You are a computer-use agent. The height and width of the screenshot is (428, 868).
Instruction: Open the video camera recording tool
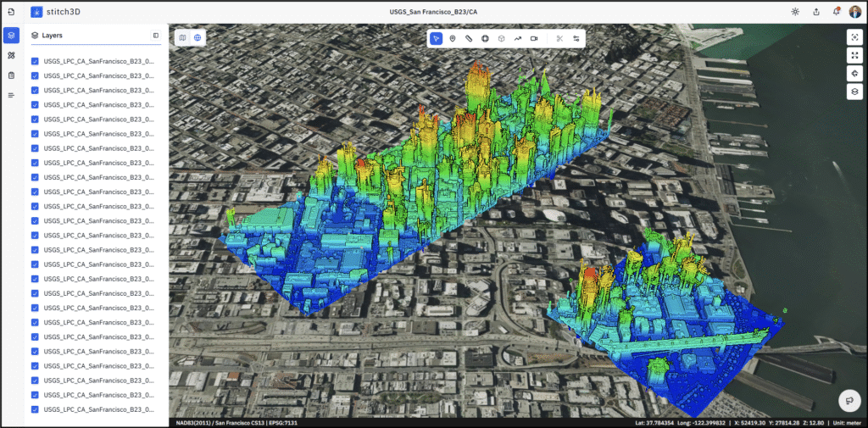[534, 38]
